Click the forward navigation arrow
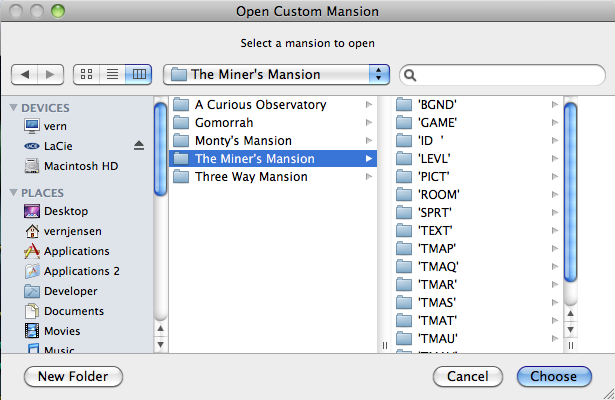This screenshot has height=400, width=615. pos(51,74)
